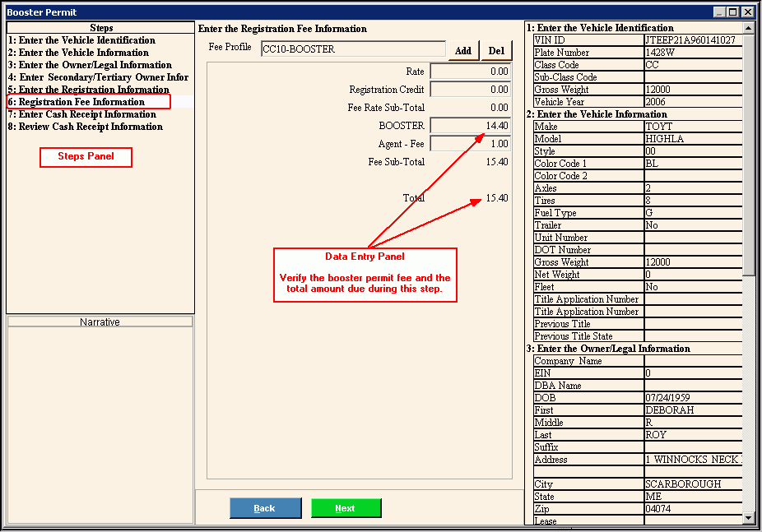
Task: Click the Registration Credit field
Action: point(470,90)
